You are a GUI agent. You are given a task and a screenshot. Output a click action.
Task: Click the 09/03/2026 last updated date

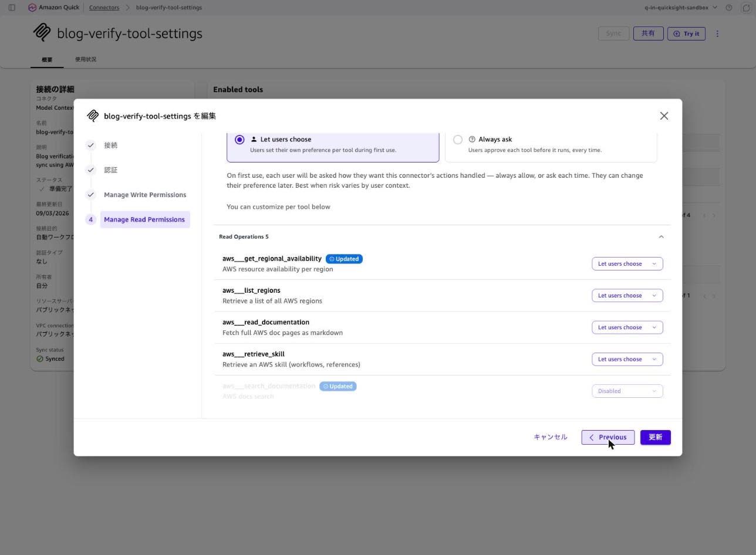coord(52,214)
